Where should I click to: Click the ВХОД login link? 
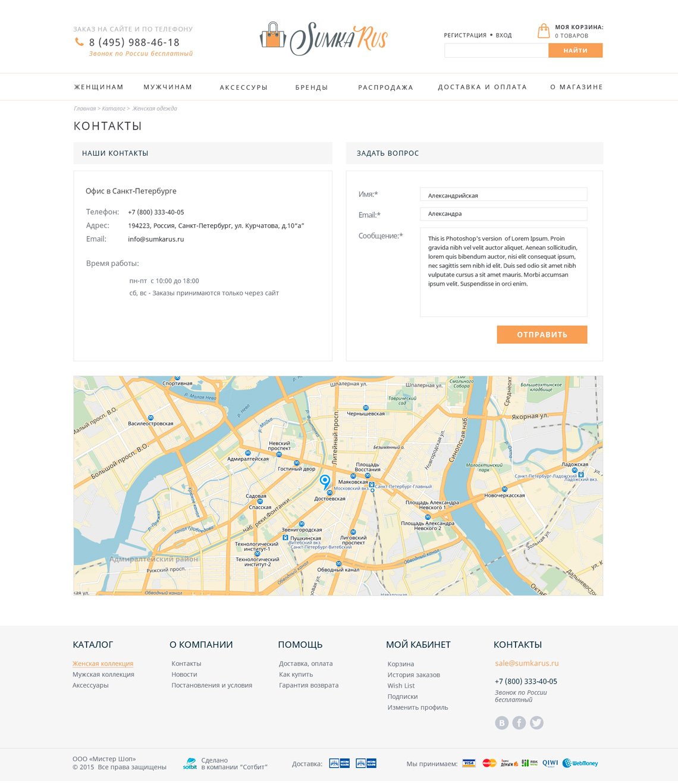coord(504,35)
